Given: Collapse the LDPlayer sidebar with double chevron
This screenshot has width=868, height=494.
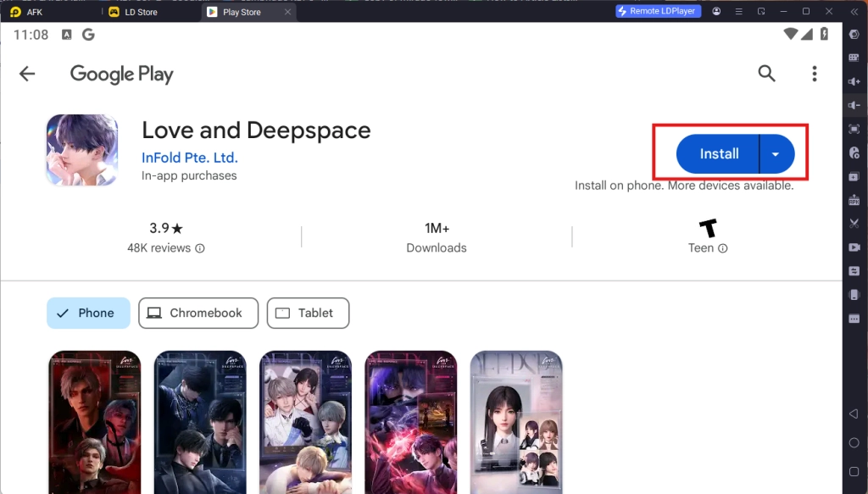Looking at the screenshot, I should 854,11.
